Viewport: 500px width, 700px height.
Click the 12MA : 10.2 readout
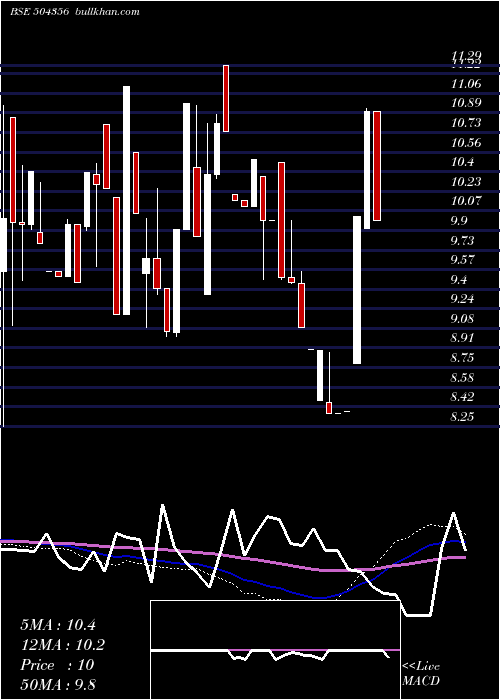(x=63, y=645)
